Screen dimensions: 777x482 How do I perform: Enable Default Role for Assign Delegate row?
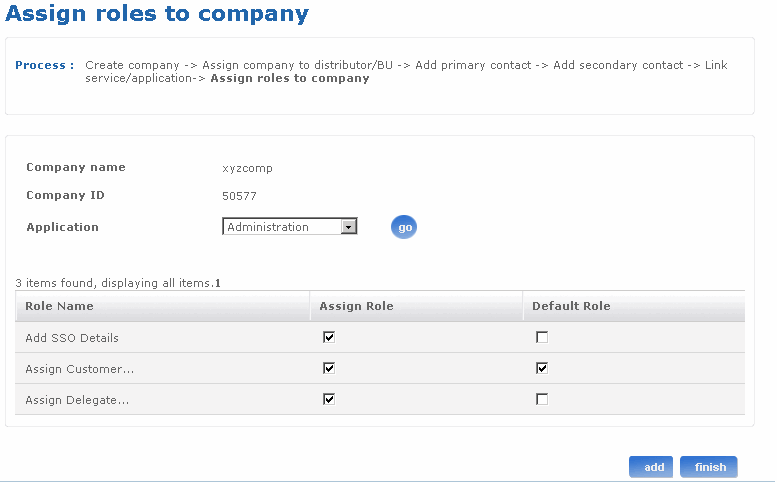[x=542, y=399]
